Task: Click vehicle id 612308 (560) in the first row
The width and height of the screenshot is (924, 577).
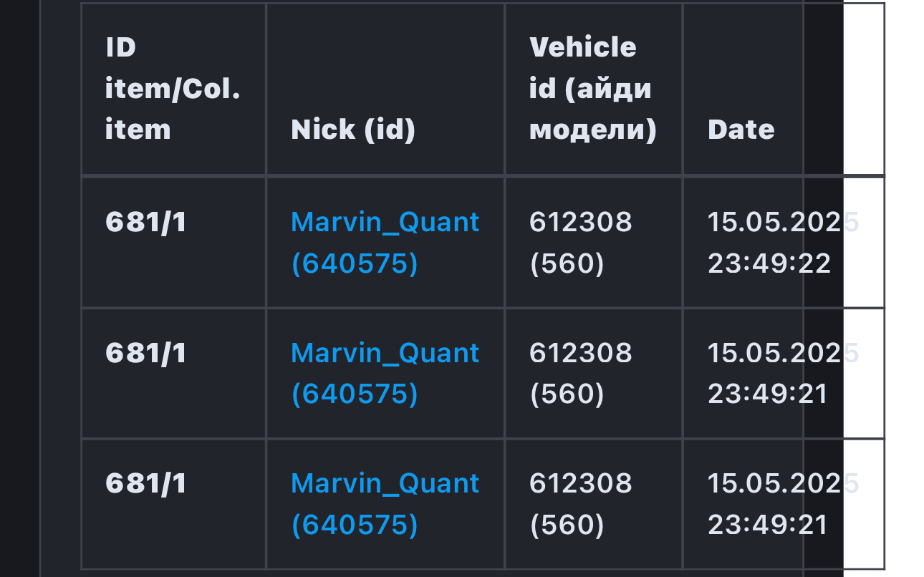Action: coord(580,243)
